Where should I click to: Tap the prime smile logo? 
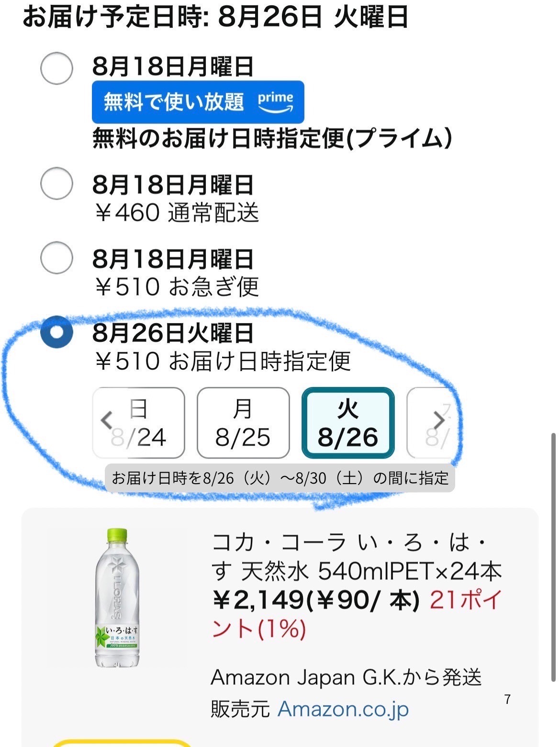tap(276, 102)
